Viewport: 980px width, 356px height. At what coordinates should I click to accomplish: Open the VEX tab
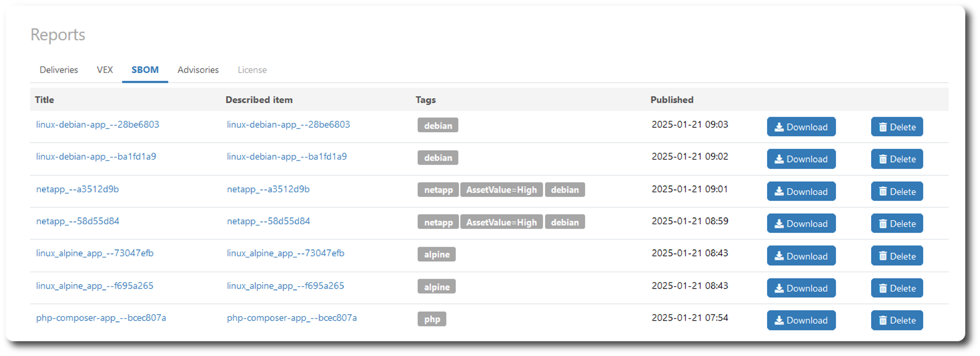(105, 70)
